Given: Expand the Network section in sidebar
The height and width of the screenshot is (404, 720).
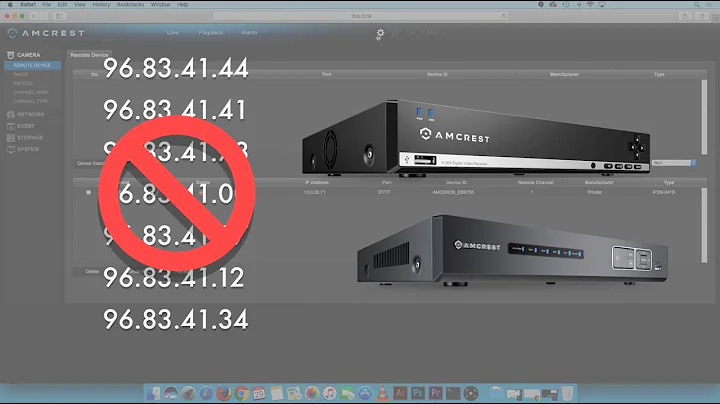Looking at the screenshot, I should click(x=30, y=114).
